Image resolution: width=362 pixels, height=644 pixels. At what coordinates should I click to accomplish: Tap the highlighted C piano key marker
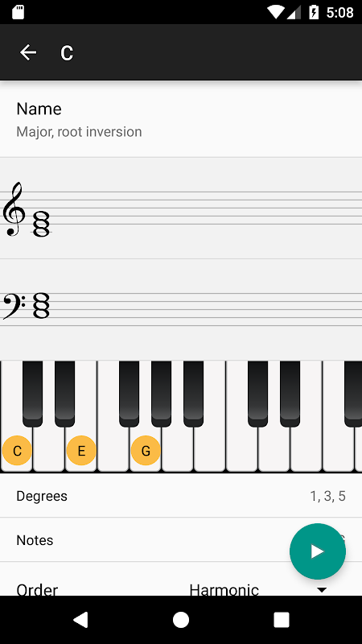point(17,451)
